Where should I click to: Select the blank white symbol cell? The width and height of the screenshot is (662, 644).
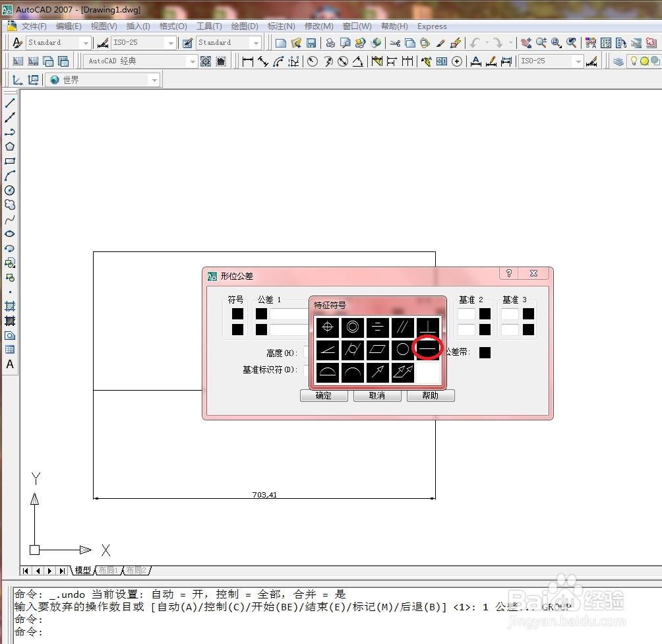[x=428, y=372]
